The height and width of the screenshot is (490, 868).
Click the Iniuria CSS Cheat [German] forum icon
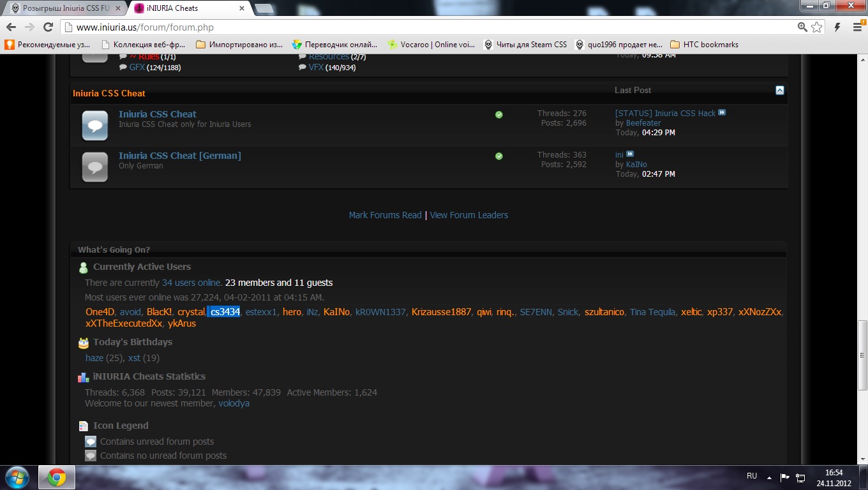(95, 167)
